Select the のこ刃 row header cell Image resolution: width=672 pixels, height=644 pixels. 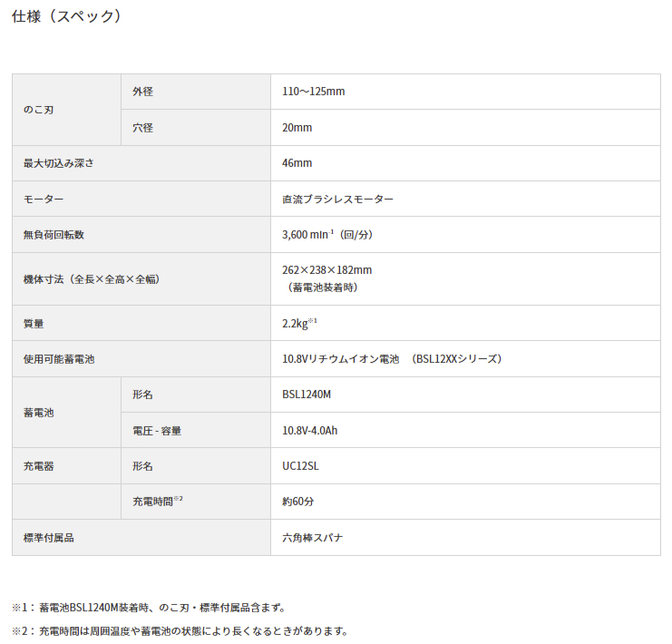click(66, 110)
